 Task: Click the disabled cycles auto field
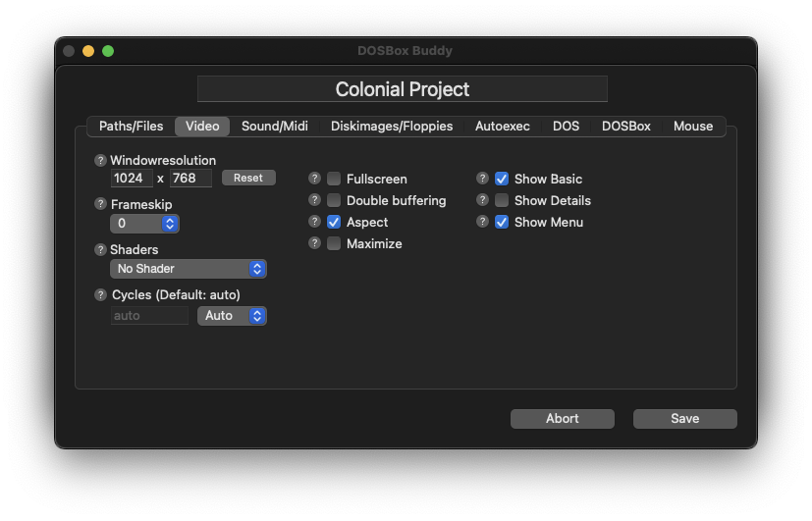(149, 316)
